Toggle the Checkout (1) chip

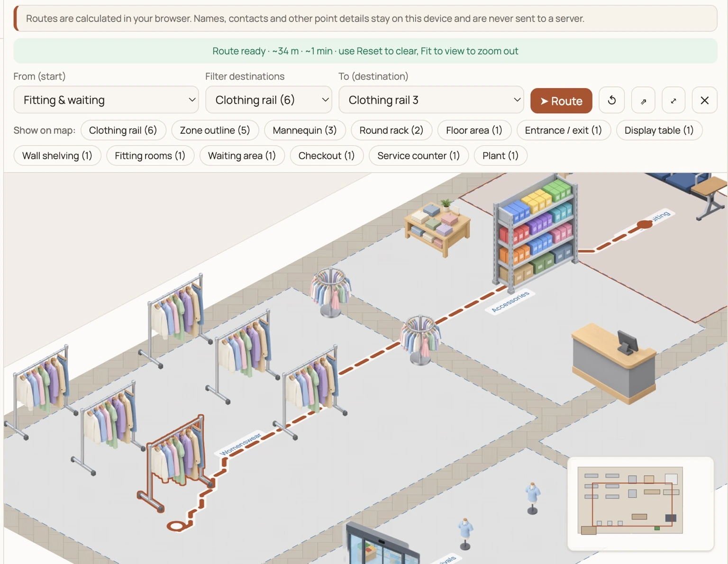327,156
